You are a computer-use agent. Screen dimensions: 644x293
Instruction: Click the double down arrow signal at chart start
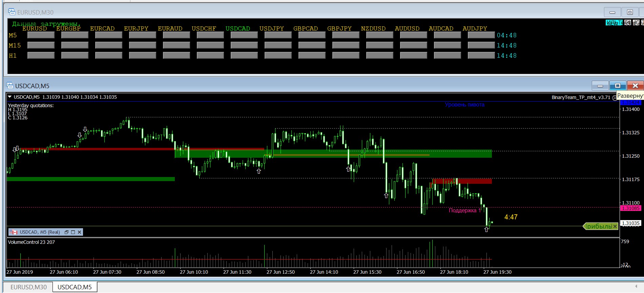pos(16,149)
